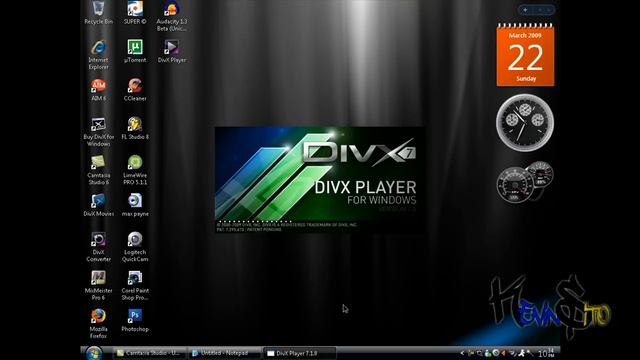The image size is (640, 360).
Task: Select the MixMeister Pro 6 icon
Action: point(98,285)
